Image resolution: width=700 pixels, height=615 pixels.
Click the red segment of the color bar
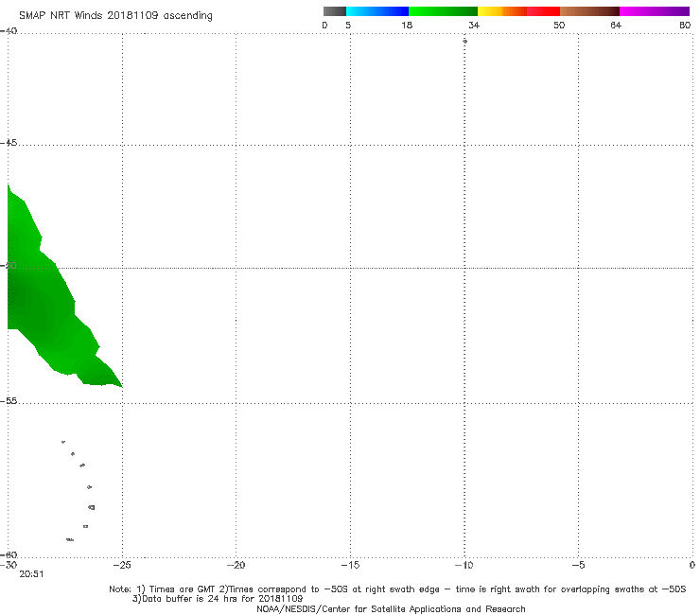point(543,11)
